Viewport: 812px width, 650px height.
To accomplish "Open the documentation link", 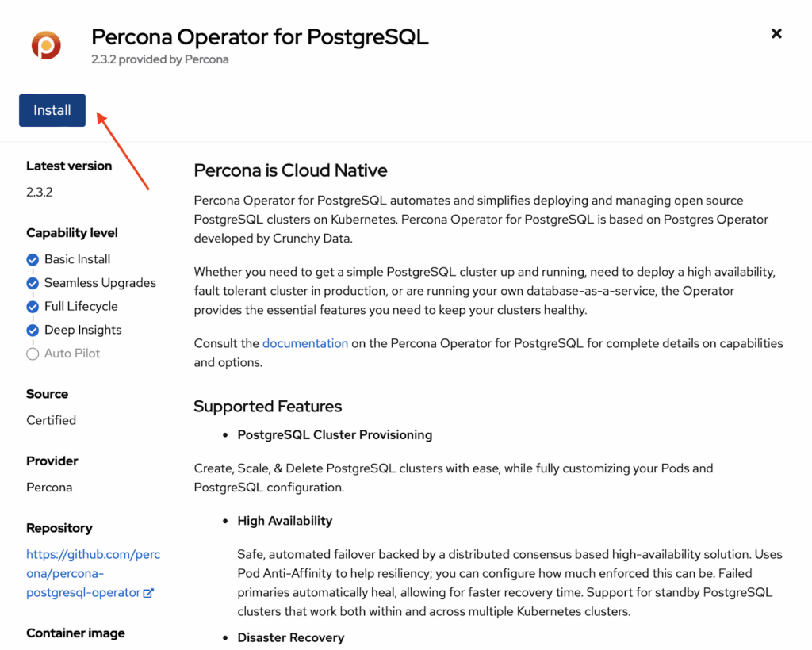I will [x=305, y=343].
